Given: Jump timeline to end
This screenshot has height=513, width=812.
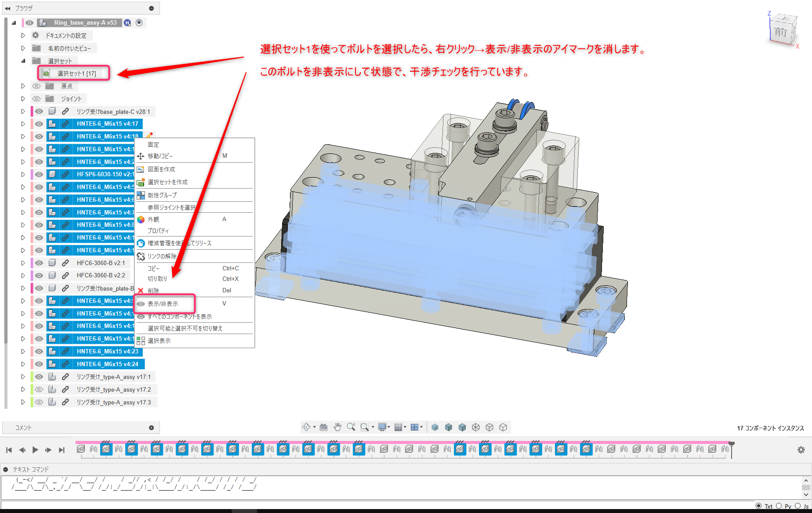Looking at the screenshot, I should [x=62, y=450].
